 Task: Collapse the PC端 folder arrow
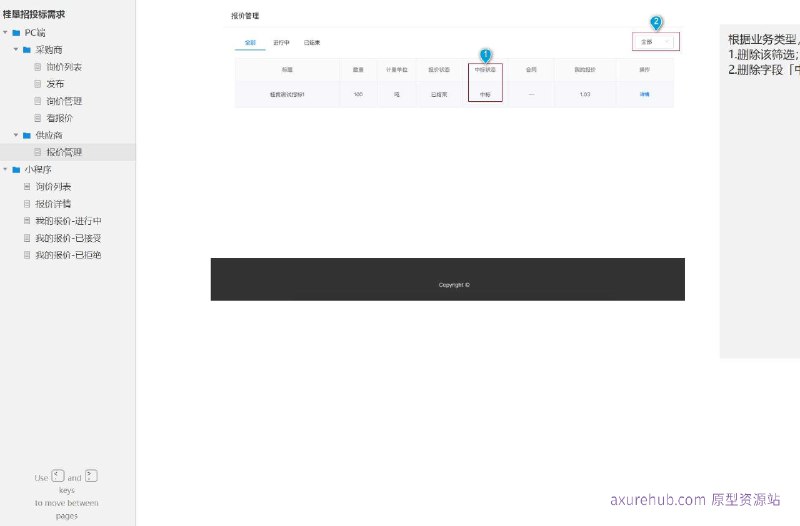[5, 32]
